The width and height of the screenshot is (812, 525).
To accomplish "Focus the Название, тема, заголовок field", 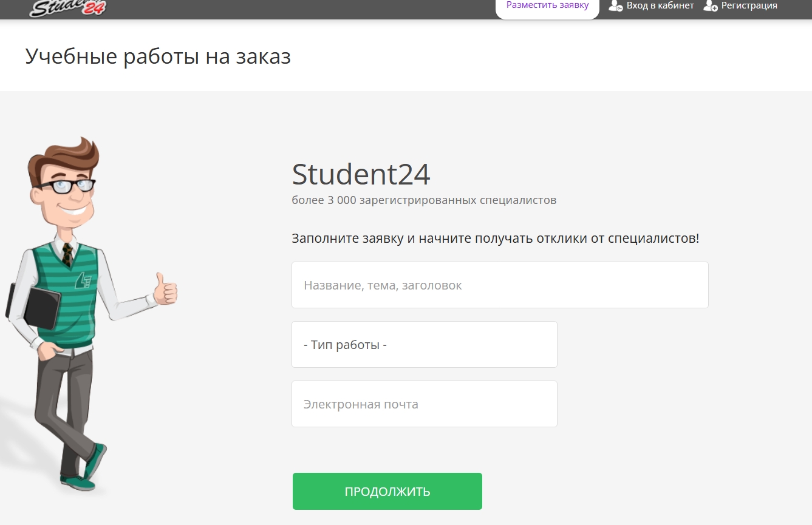I will click(500, 285).
